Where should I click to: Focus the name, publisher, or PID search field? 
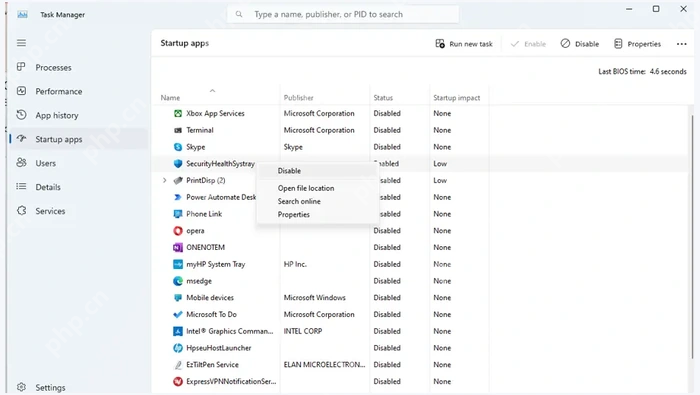[343, 14]
